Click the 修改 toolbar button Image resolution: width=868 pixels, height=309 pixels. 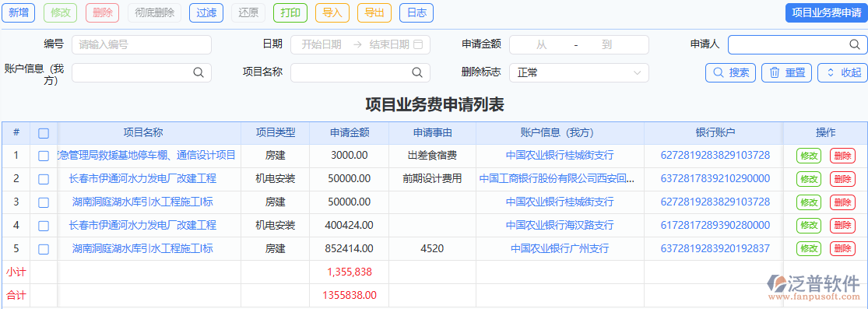click(61, 12)
